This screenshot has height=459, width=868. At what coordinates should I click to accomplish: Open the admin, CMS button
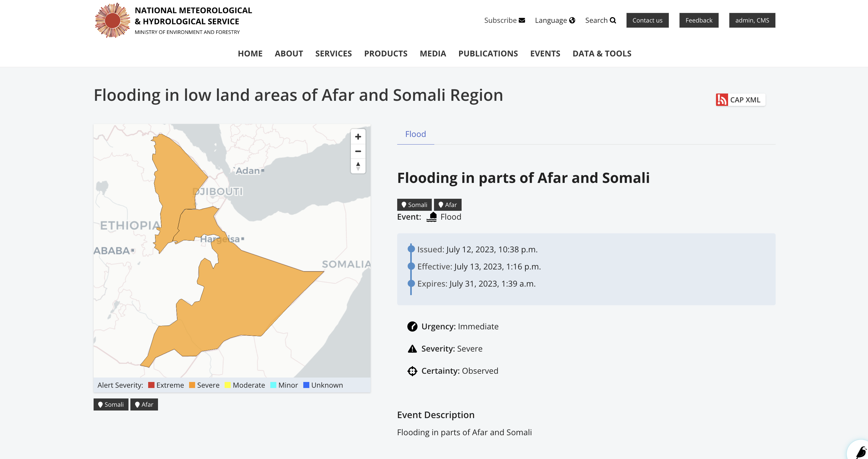pyautogui.click(x=752, y=20)
